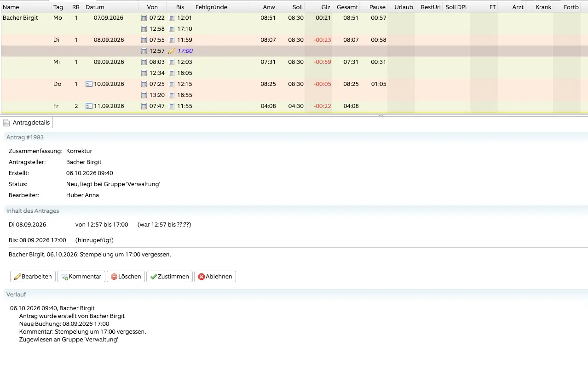
Task: Click the Fortb column header
Action: coord(566,7)
